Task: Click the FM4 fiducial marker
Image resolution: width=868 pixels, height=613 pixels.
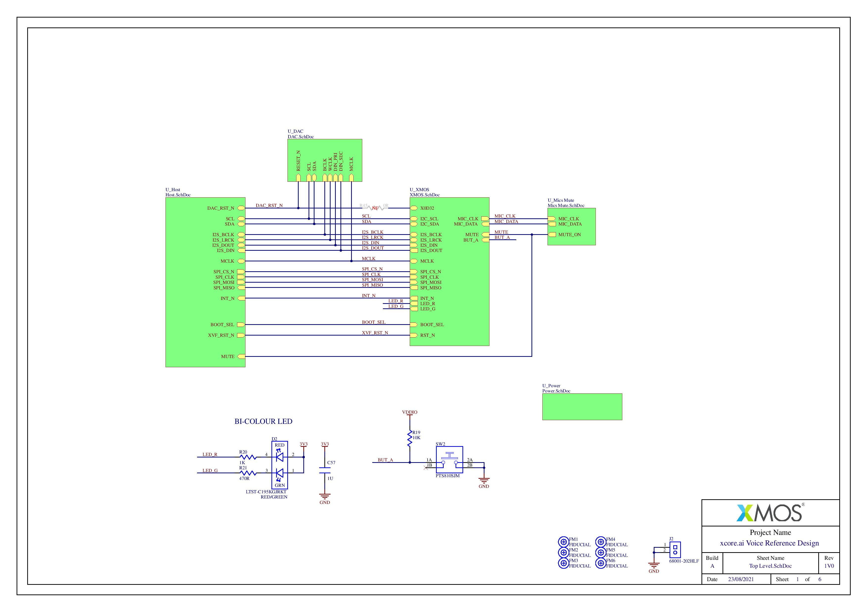Action: click(x=601, y=542)
